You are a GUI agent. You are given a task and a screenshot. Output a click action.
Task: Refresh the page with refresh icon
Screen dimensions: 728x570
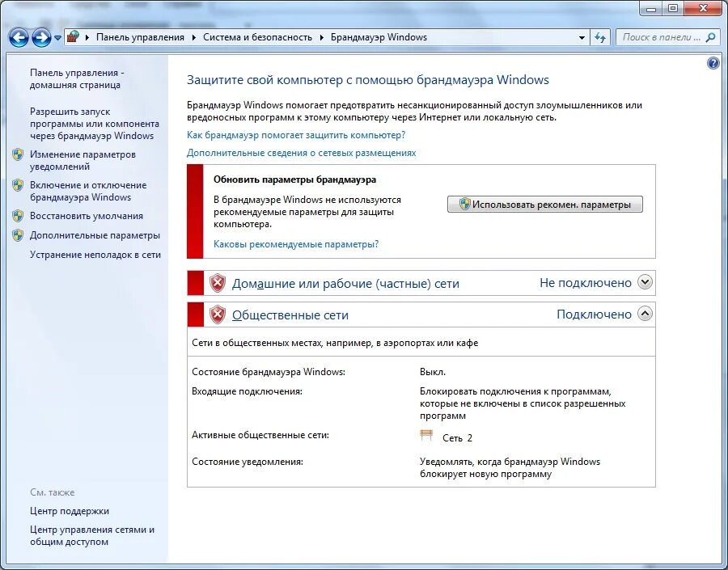[x=600, y=38]
